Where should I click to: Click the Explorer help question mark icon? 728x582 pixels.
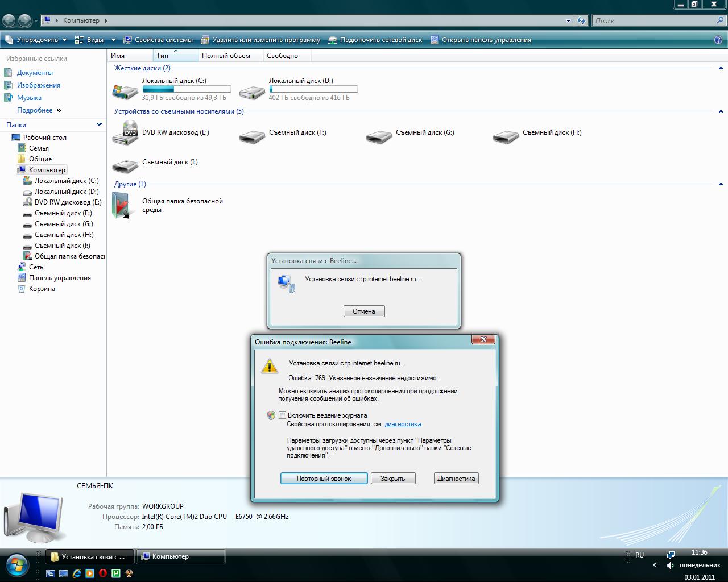718,40
